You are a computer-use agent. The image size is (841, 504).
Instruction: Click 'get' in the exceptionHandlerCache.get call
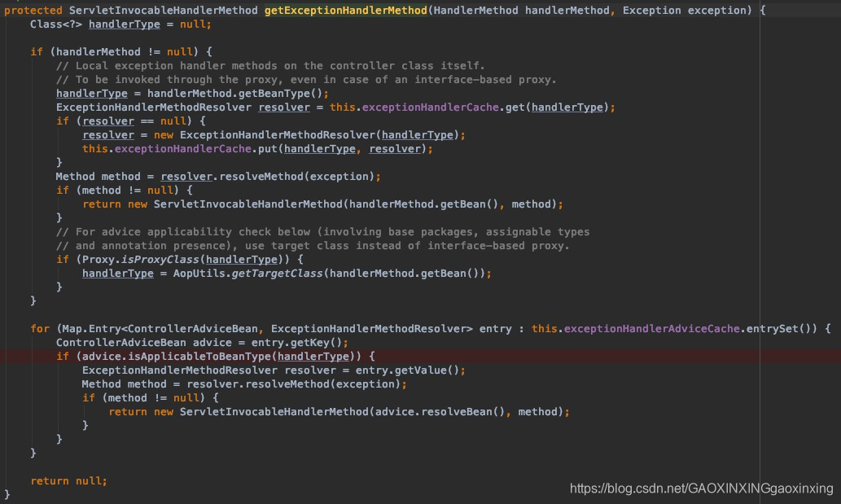click(515, 107)
